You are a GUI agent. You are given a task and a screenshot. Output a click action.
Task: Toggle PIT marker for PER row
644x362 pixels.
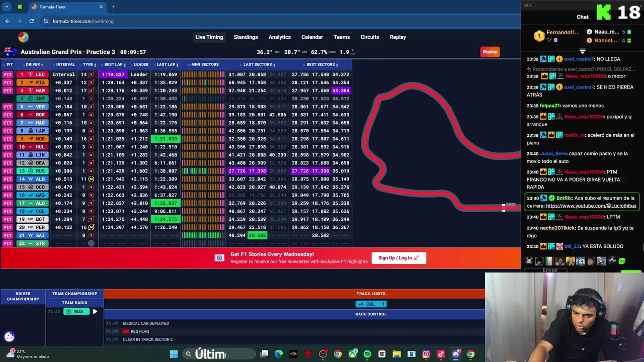(8, 227)
